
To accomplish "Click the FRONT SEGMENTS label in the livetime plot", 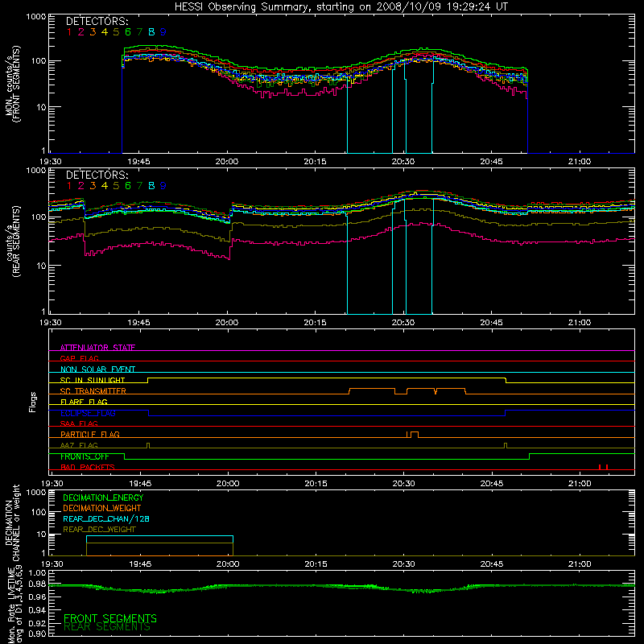I will [x=110, y=618].
